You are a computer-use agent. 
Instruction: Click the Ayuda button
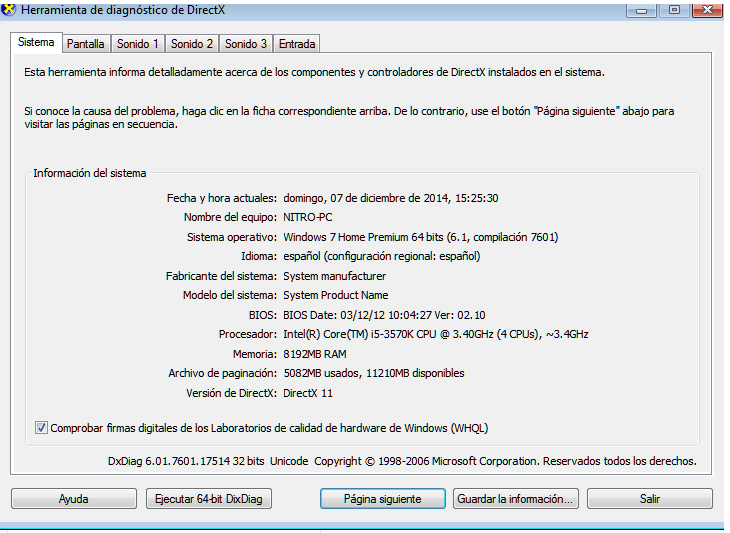pos(74,499)
